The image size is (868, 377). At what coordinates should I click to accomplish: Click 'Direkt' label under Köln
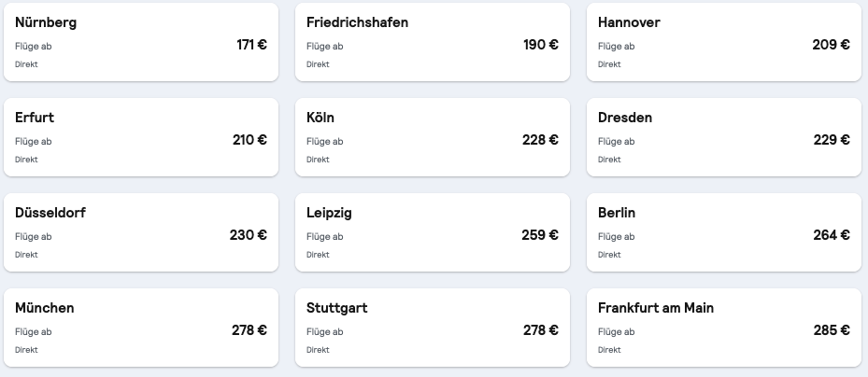pyautogui.click(x=318, y=160)
